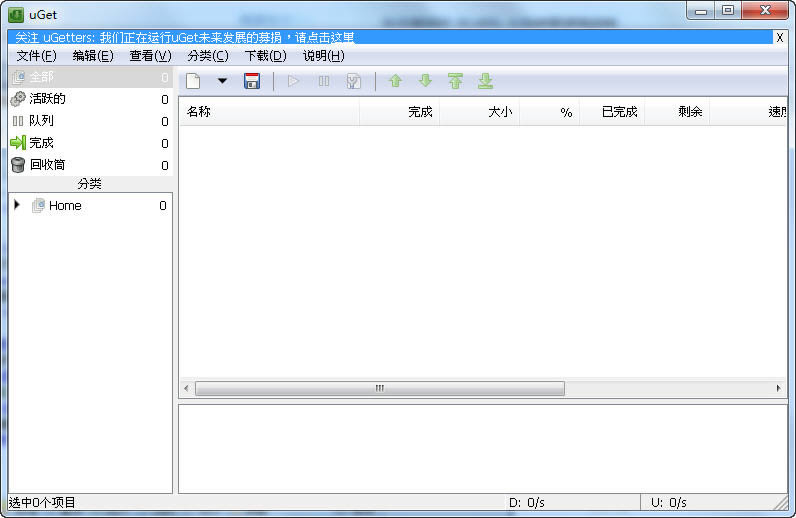Sort by the 已完成 column header
The image size is (796, 518).
pyautogui.click(x=612, y=112)
